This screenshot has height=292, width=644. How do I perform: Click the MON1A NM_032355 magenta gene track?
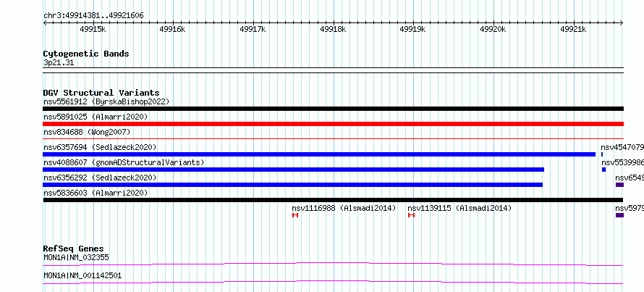tap(333, 264)
